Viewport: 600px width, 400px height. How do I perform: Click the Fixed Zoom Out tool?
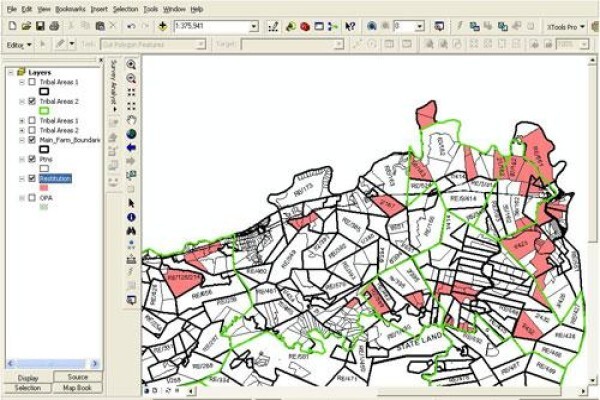click(x=131, y=106)
